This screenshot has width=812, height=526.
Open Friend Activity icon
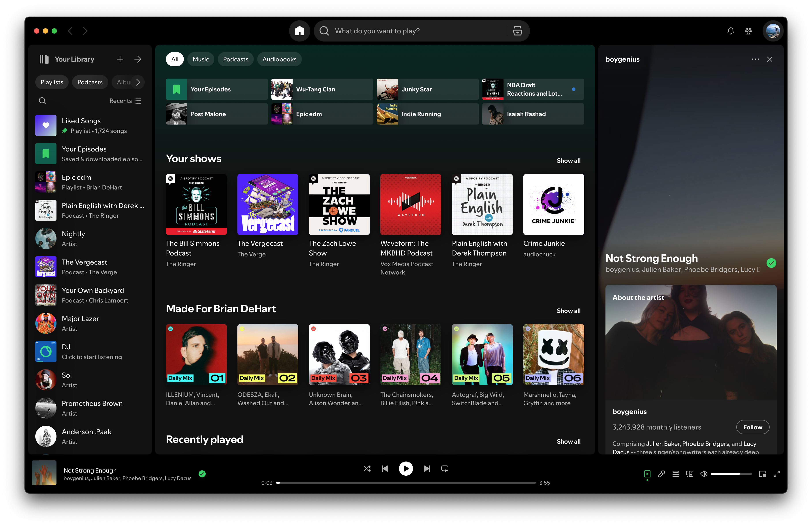tap(748, 31)
